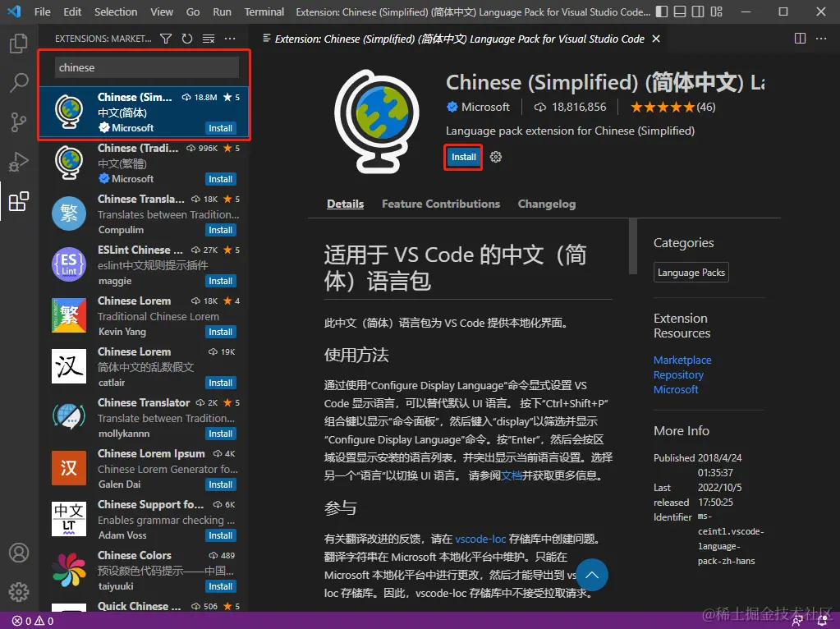The width and height of the screenshot is (840, 629).
Task: Open the 文档 documentation link
Action: 512,475
